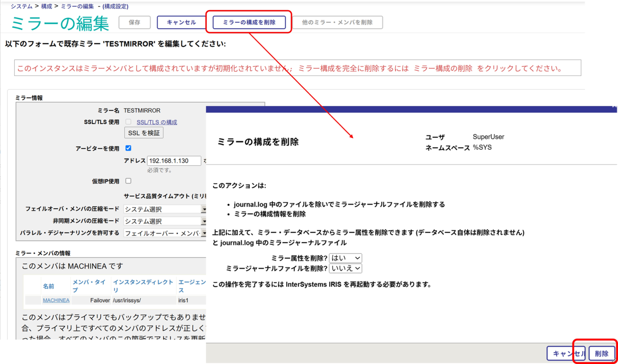Open the ミラーの編集 breadcrumb link
The width and height of the screenshot is (618, 364).
click(77, 6)
